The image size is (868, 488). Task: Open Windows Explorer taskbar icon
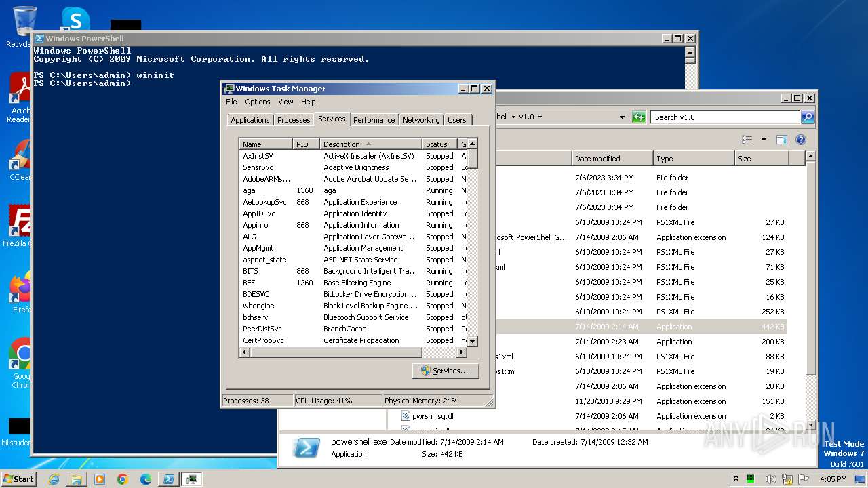pos(77,479)
